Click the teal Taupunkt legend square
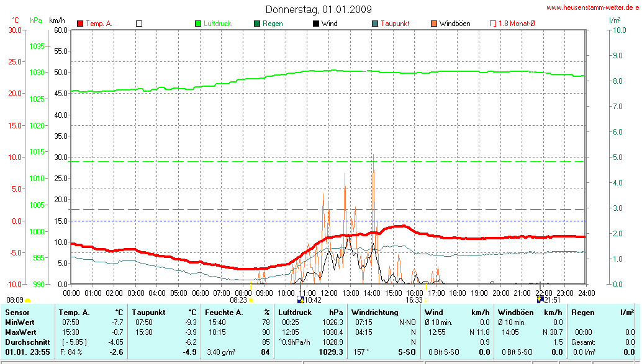Viewport: 642px width, 364px height. pos(375,24)
